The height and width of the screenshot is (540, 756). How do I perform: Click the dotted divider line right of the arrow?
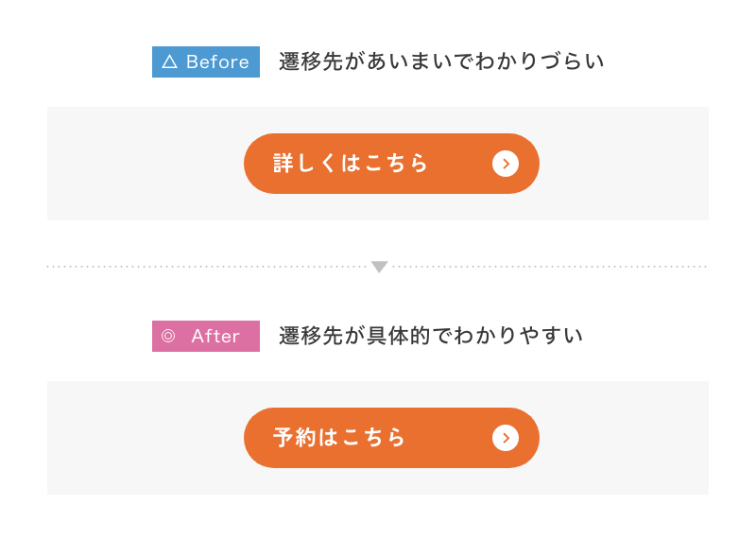pos(550,267)
